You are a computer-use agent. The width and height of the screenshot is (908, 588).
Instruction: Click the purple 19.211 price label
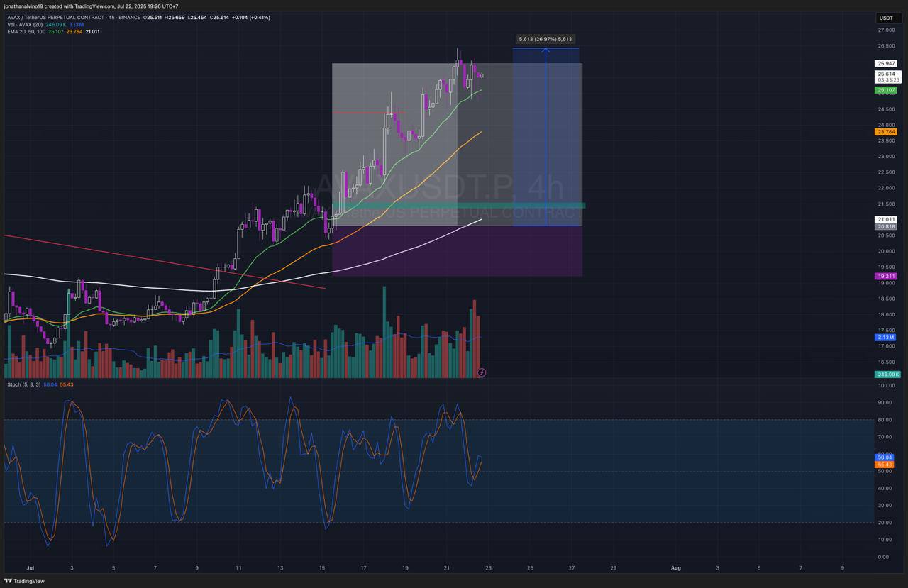[886, 276]
